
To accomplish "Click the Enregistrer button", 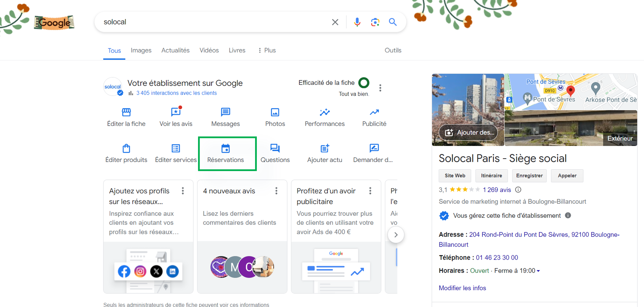I will point(529,176).
